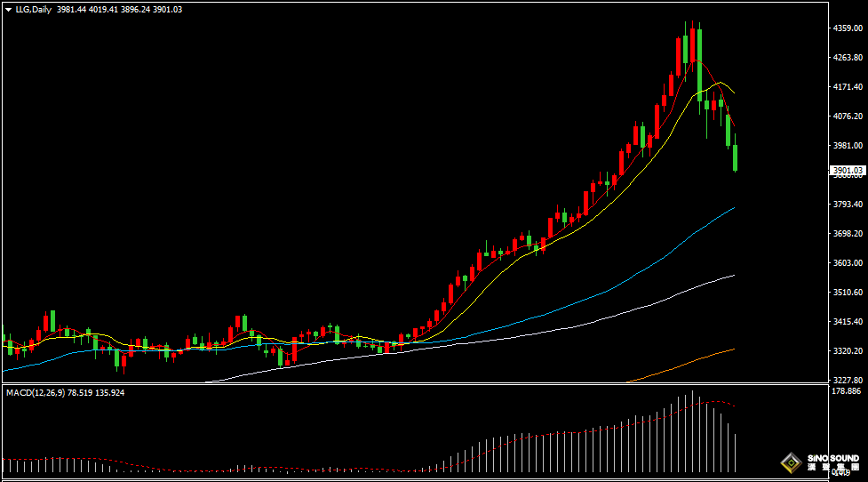This screenshot has width=868, height=482.
Task: Click the tallest MACD histogram bar
Action: click(692, 431)
